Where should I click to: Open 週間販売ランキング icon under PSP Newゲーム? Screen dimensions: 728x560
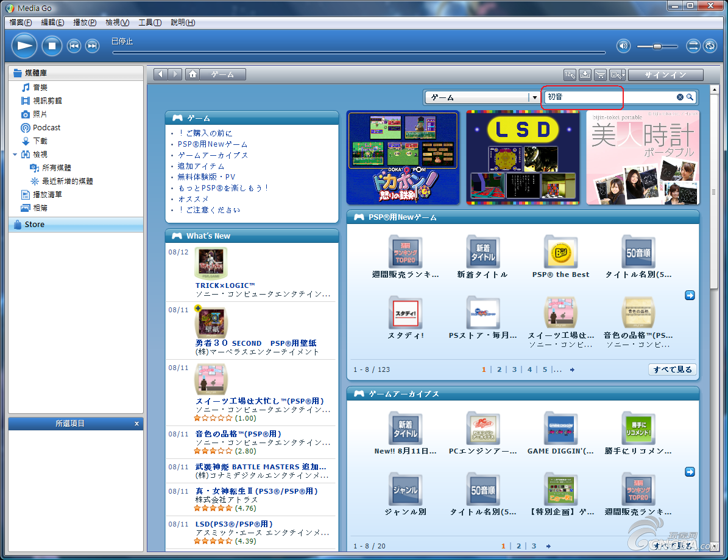405,253
